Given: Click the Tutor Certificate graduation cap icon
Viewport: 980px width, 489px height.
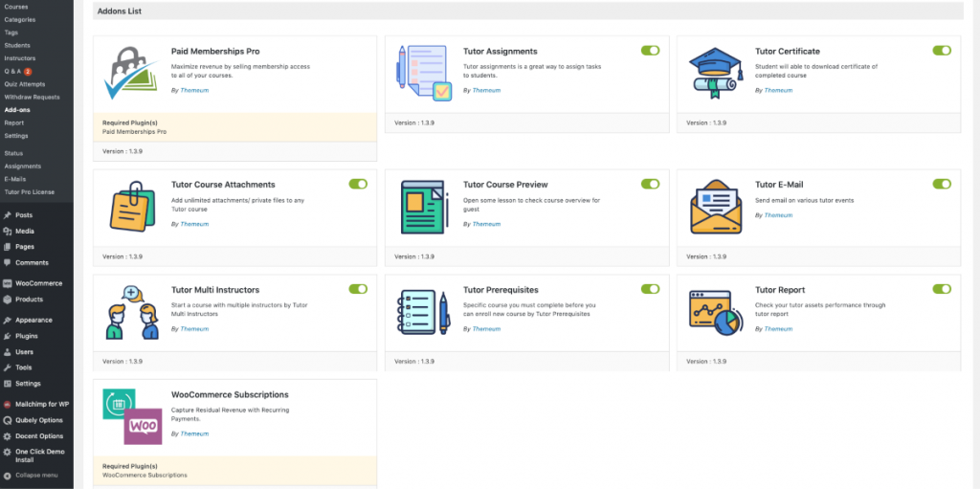Looking at the screenshot, I should point(716,73).
